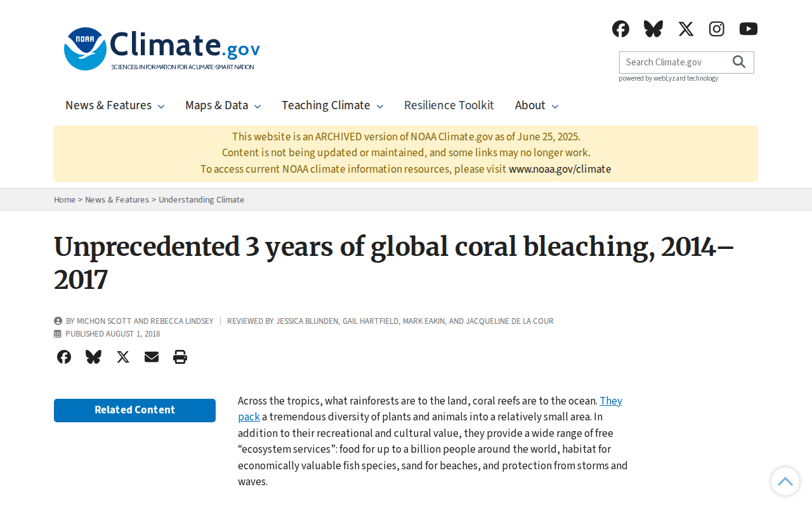Image resolution: width=812 pixels, height=508 pixels.
Task: Open the Facebook icon in the header
Action: 620,29
